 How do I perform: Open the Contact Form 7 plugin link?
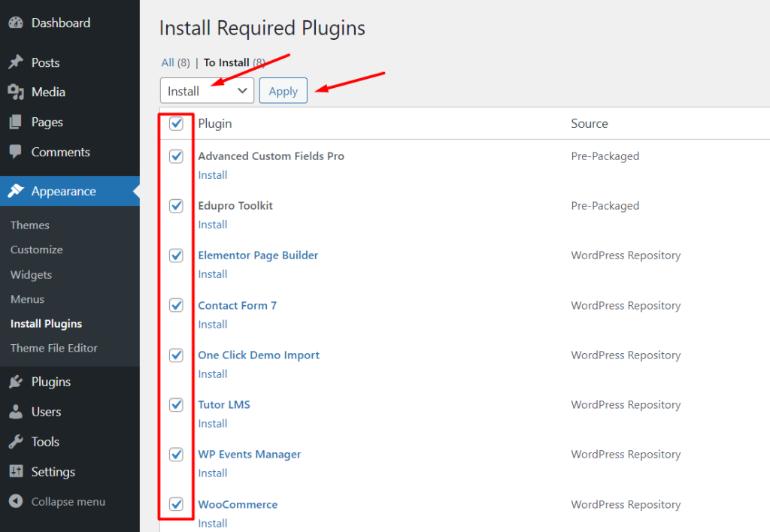click(x=237, y=305)
